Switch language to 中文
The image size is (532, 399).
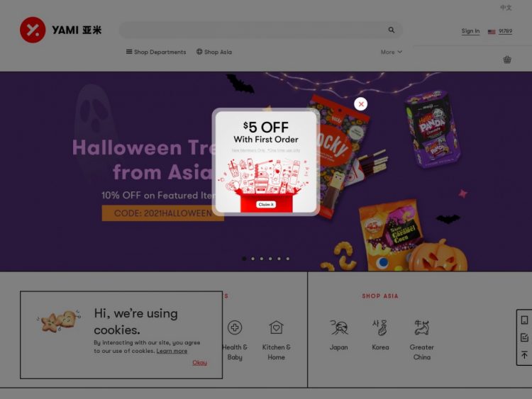506,8
